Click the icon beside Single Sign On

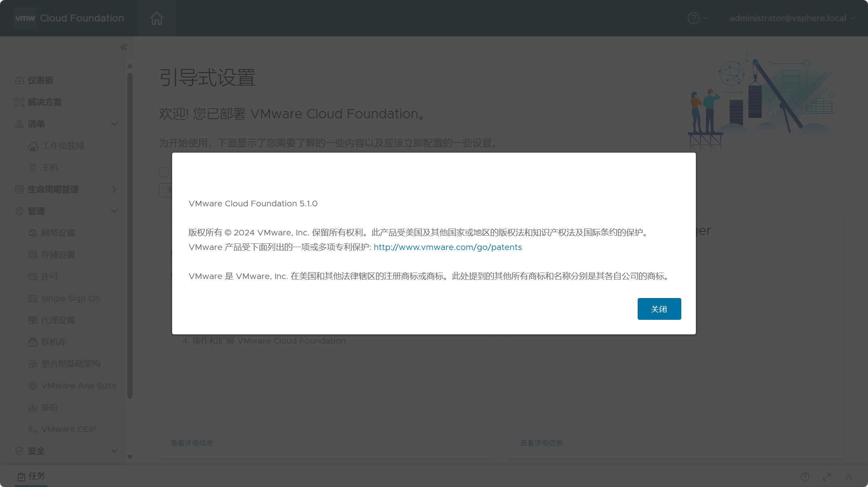pos(33,298)
